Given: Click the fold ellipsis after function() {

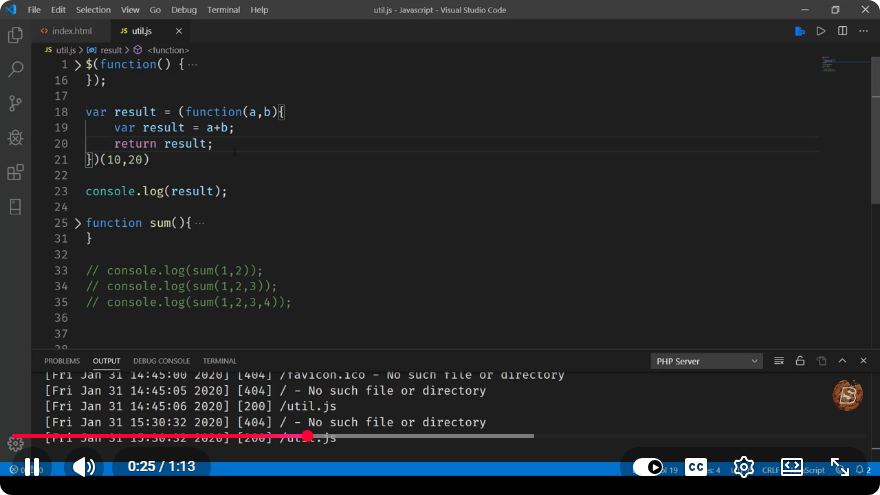Looking at the screenshot, I should point(192,65).
